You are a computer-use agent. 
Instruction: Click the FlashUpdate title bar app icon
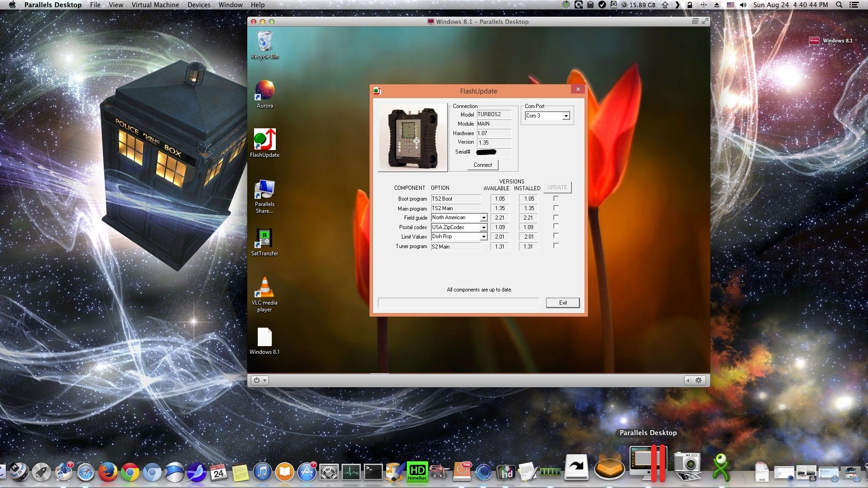[377, 91]
